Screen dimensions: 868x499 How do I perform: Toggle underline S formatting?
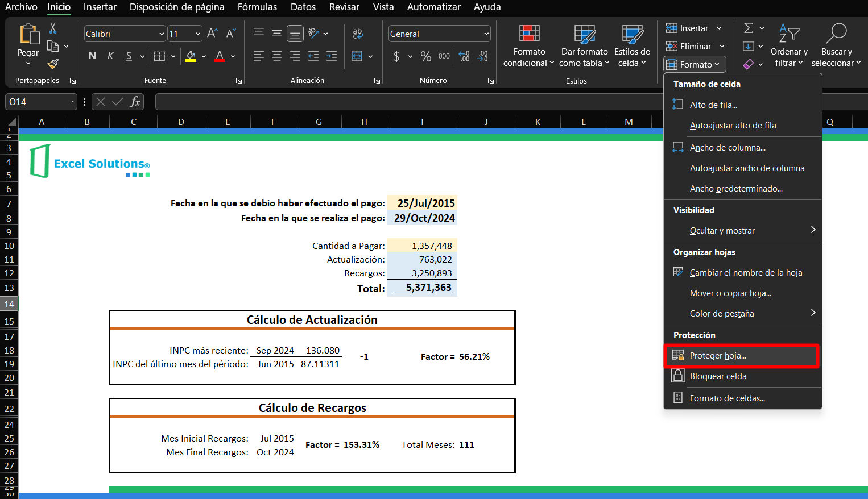[129, 56]
